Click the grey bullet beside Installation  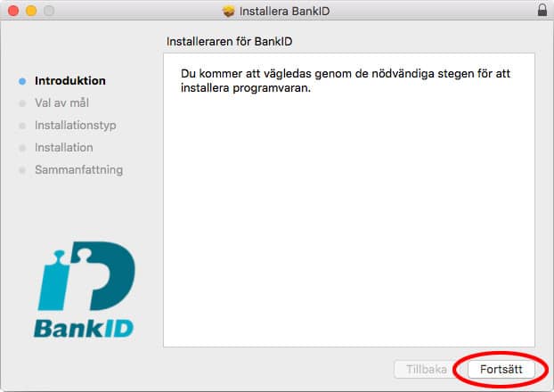point(22,148)
